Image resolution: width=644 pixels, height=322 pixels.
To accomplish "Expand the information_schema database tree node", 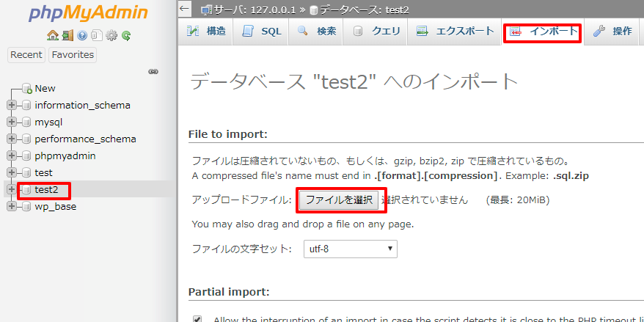I will point(12,105).
